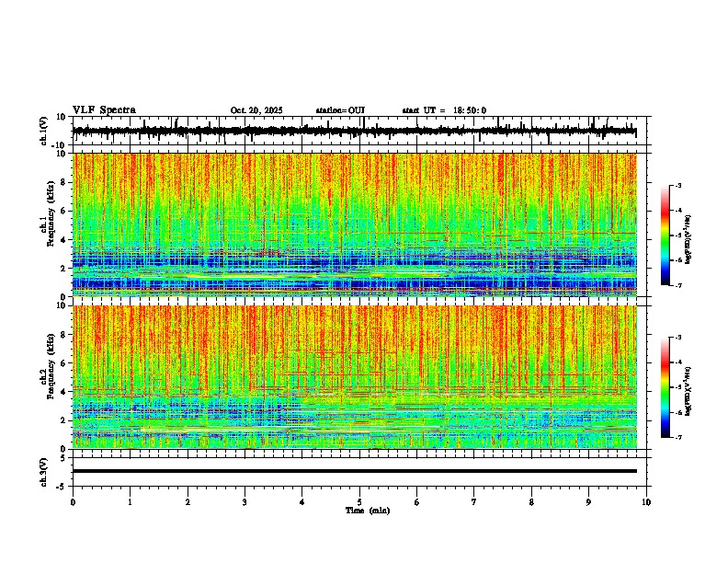Click inside the ch.2 spectrogram panel
This screenshot has height=563, width=728.
(x=355, y=377)
